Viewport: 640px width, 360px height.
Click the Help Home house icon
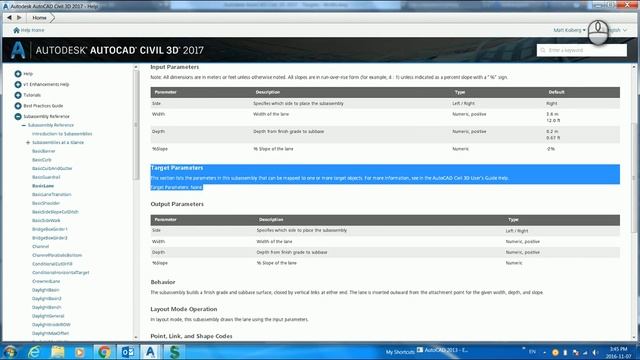point(16,30)
